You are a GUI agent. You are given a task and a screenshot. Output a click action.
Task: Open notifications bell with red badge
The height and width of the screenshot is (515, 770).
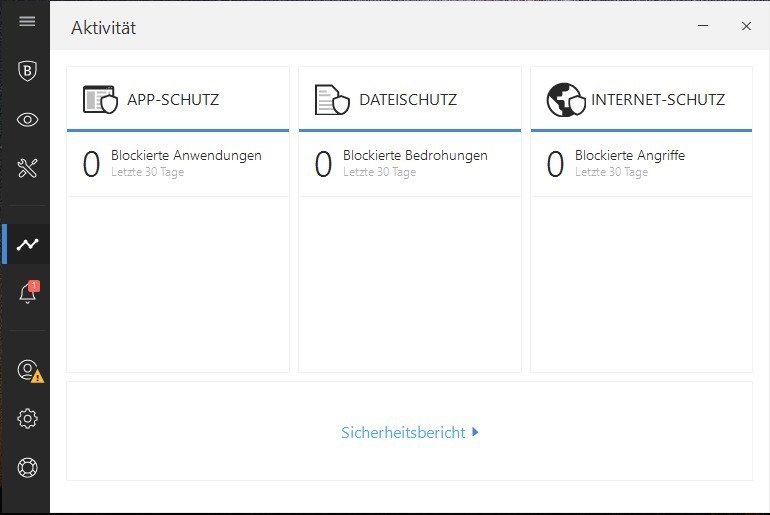tap(28, 293)
